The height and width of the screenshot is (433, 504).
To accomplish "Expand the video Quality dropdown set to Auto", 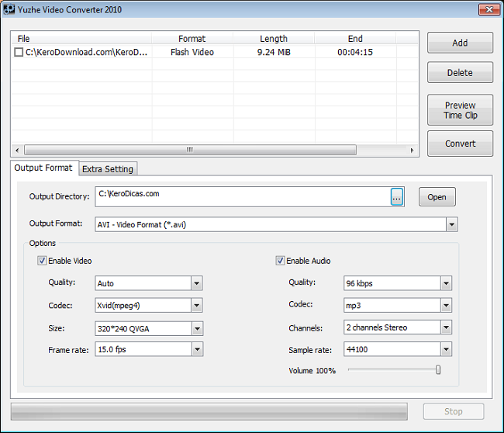I will 197,283.
